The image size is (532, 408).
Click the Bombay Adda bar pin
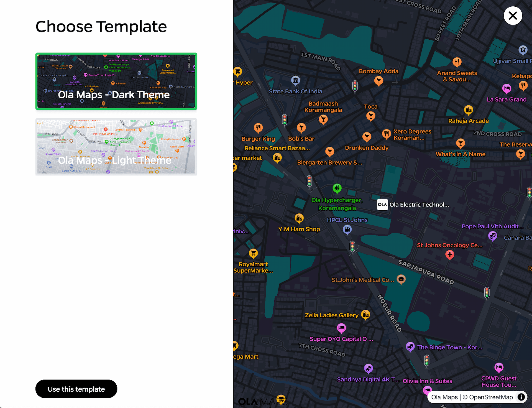(x=378, y=81)
